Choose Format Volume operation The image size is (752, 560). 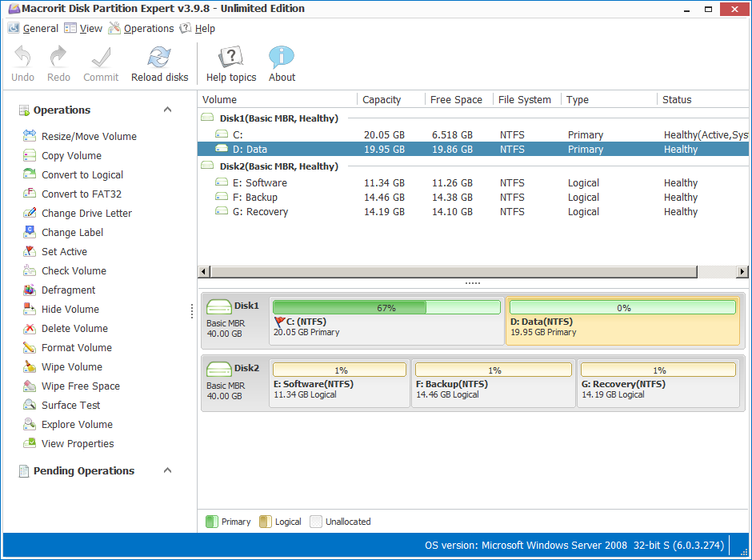[67, 347]
